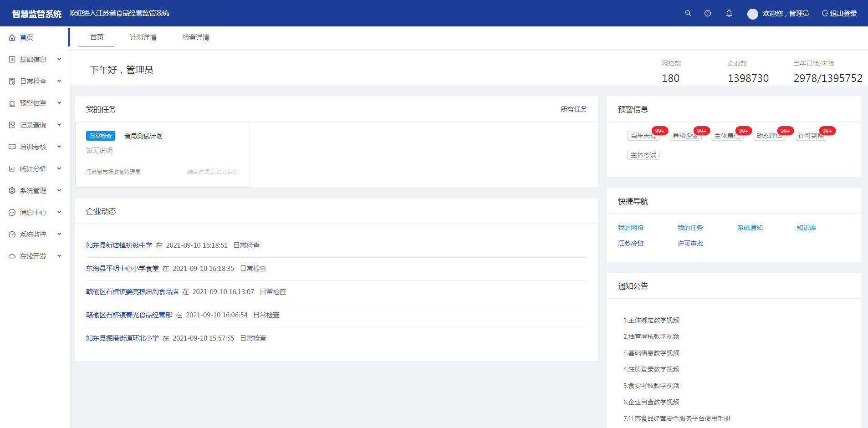This screenshot has height=428, width=868.
Task: Expand the 日常检查 sidebar chevron
Action: pyautogui.click(x=59, y=81)
